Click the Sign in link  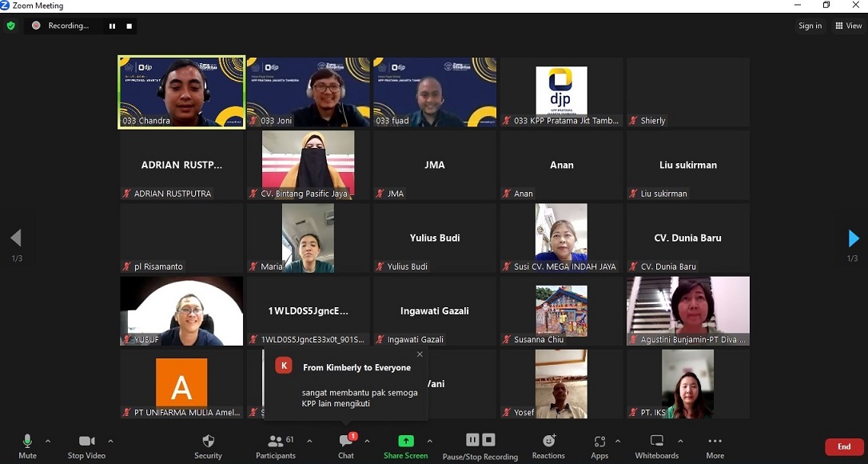click(810, 26)
